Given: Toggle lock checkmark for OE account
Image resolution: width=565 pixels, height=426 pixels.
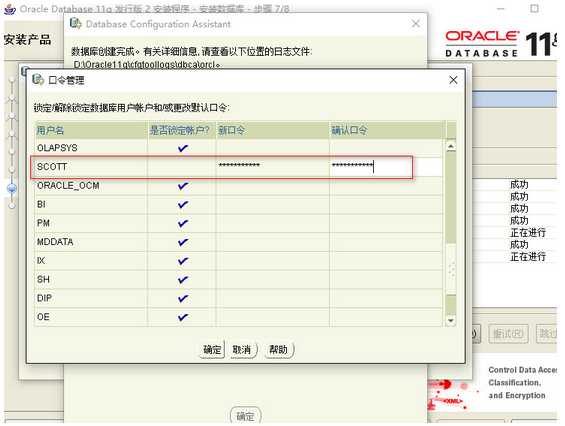Looking at the screenshot, I should click(183, 317).
